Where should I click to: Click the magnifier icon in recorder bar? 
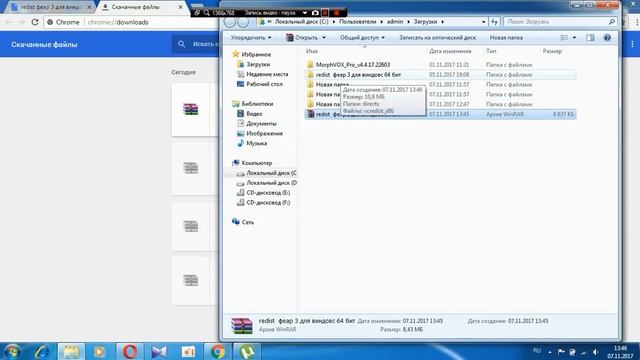pyautogui.click(x=207, y=13)
